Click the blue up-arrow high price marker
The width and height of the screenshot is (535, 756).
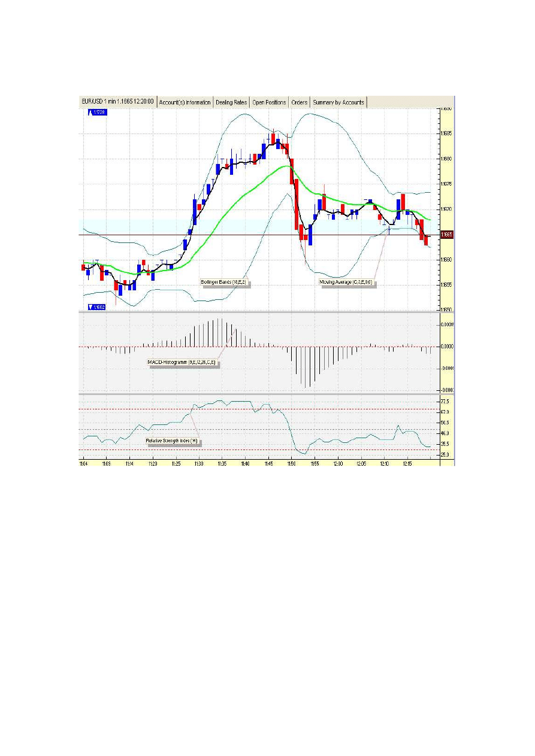(96, 112)
